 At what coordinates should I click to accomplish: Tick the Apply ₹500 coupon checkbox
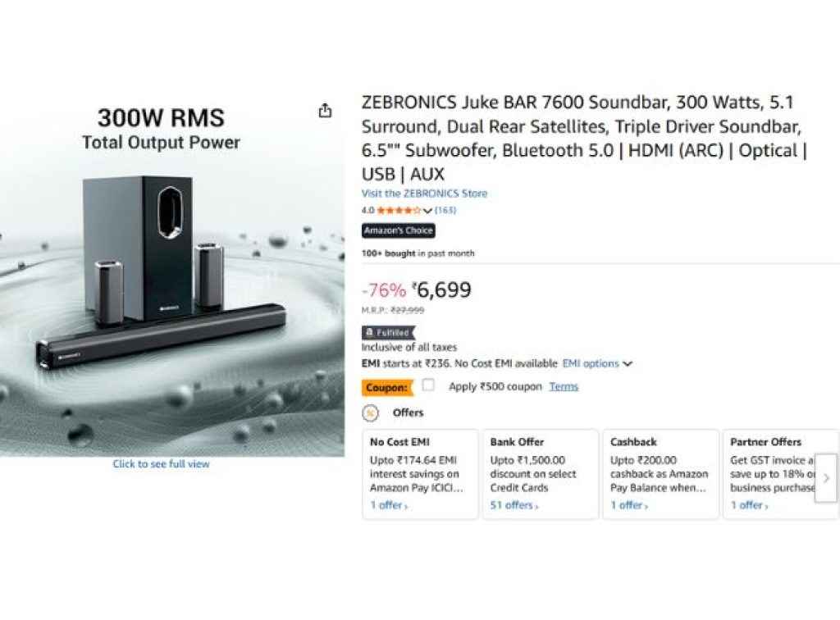tap(428, 385)
